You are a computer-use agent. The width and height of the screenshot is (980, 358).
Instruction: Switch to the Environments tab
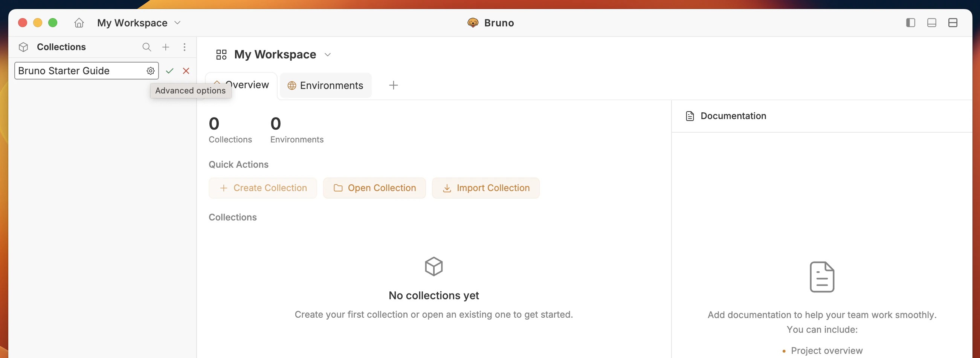pos(326,85)
